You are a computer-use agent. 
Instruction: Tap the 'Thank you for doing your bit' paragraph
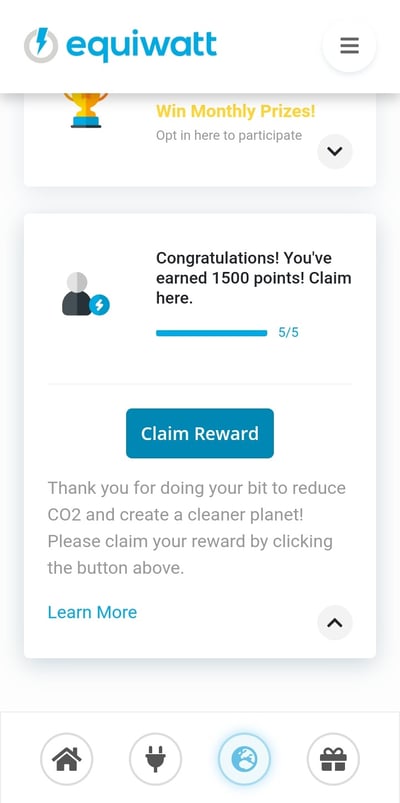[197, 528]
